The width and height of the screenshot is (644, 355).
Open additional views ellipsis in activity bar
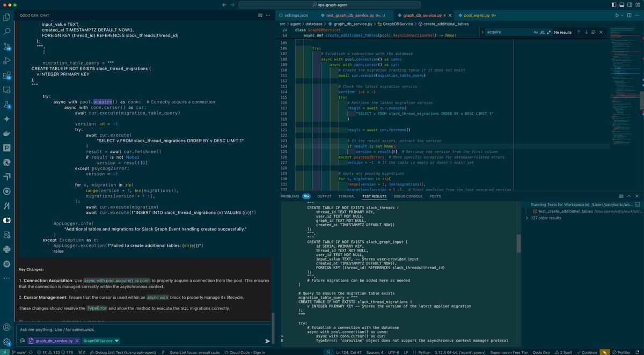click(x=7, y=278)
